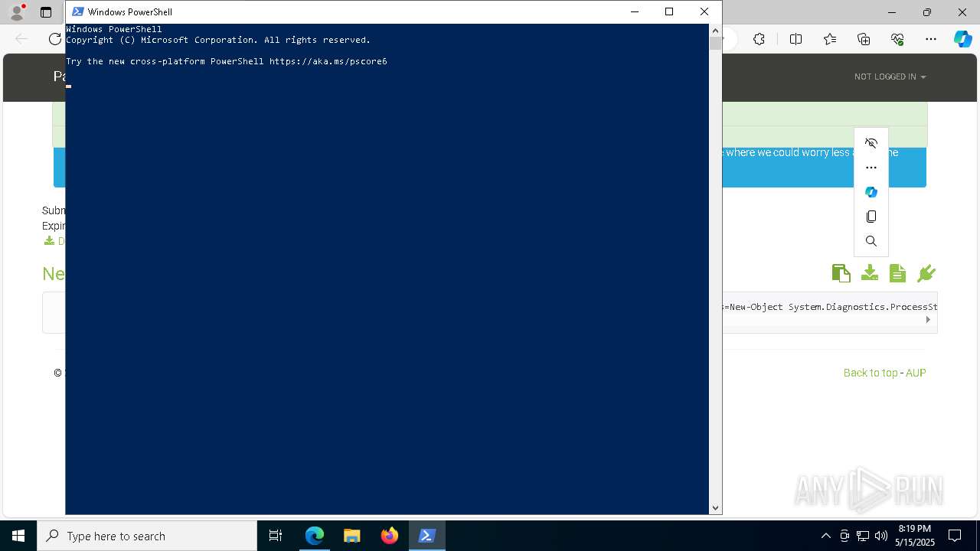Search selection via mini menu magnifier
This screenshot has height=551, width=980.
pyautogui.click(x=871, y=241)
